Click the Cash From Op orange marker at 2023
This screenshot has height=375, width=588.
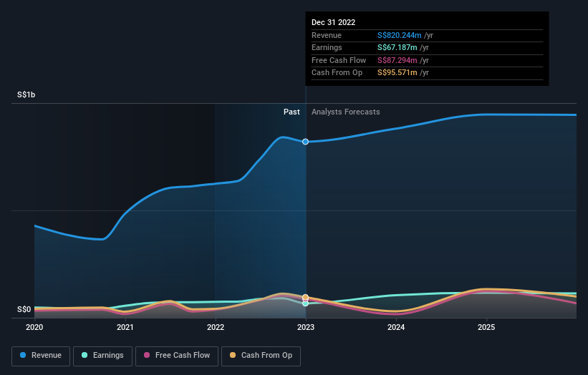tap(306, 297)
